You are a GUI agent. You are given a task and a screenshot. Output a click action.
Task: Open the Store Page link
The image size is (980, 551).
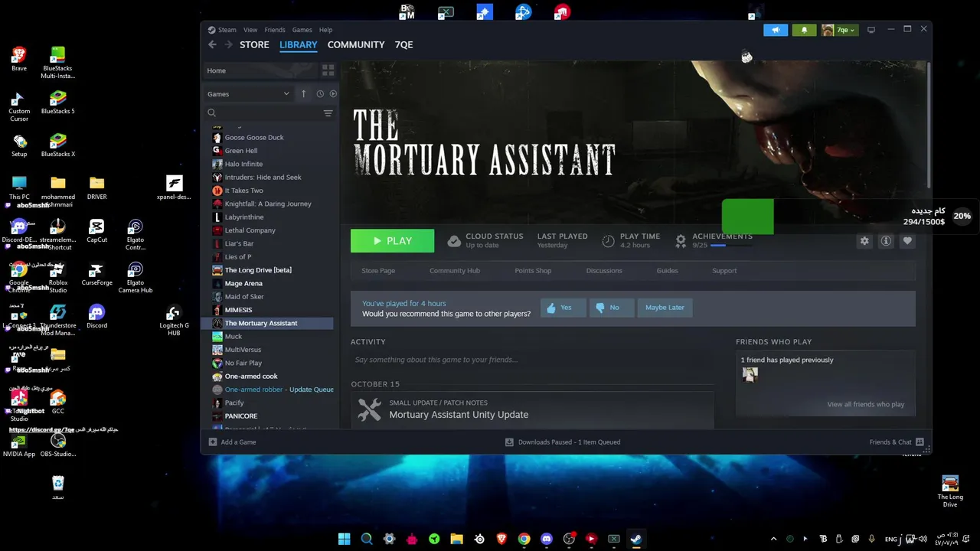(x=378, y=271)
